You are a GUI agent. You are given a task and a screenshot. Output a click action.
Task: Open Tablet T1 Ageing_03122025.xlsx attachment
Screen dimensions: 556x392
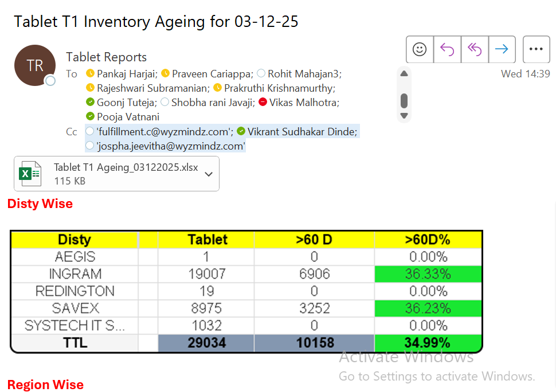point(126,168)
